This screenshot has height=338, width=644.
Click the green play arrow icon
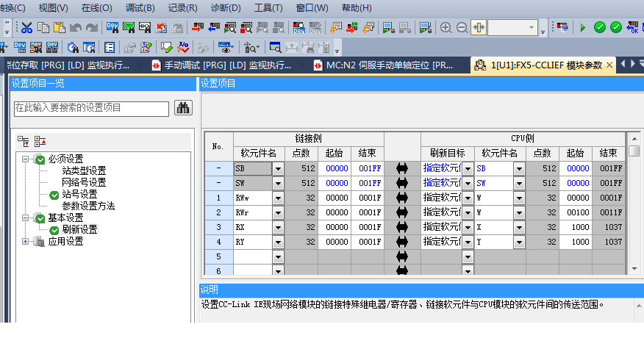[x=582, y=28]
